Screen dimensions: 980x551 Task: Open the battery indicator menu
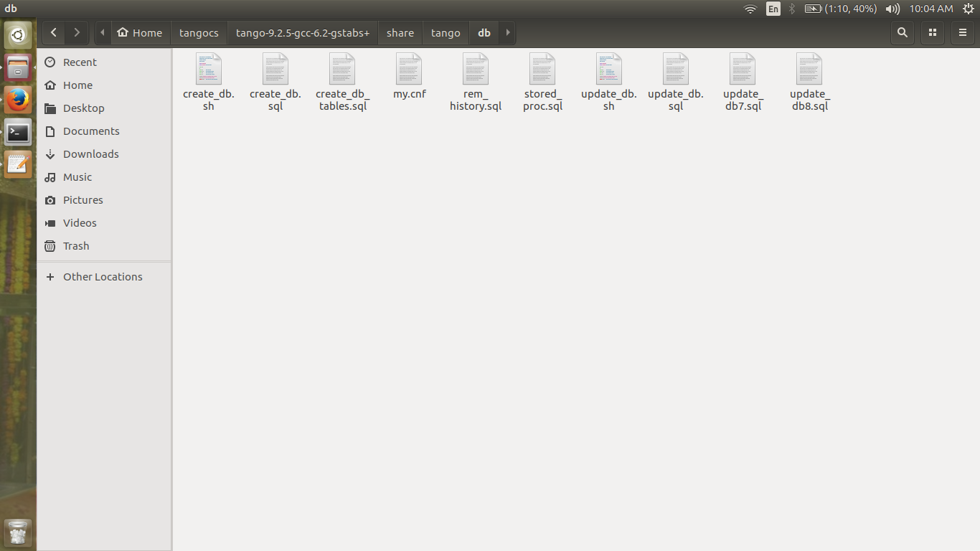(x=841, y=9)
